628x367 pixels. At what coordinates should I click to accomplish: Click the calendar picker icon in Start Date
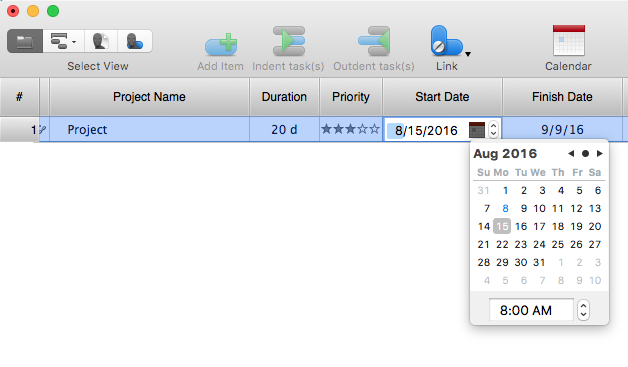click(x=477, y=130)
